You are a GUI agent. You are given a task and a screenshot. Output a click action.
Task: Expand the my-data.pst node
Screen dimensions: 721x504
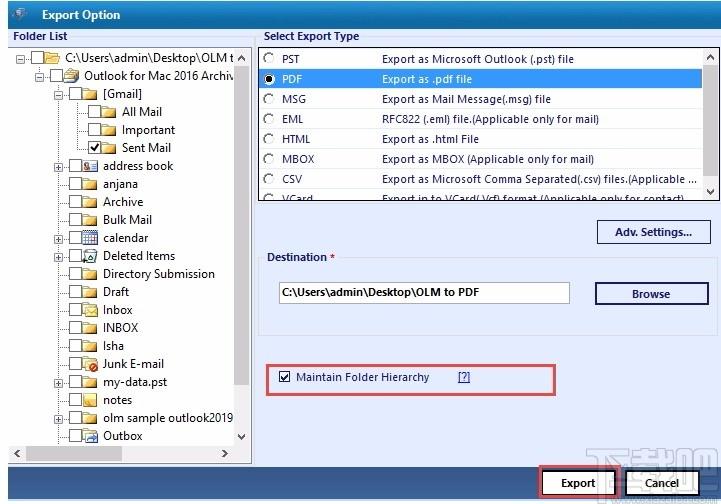tap(58, 383)
